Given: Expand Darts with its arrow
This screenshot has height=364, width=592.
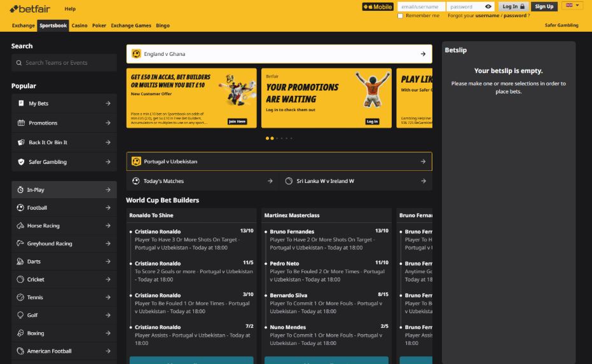Looking at the screenshot, I should pyautogui.click(x=108, y=261).
